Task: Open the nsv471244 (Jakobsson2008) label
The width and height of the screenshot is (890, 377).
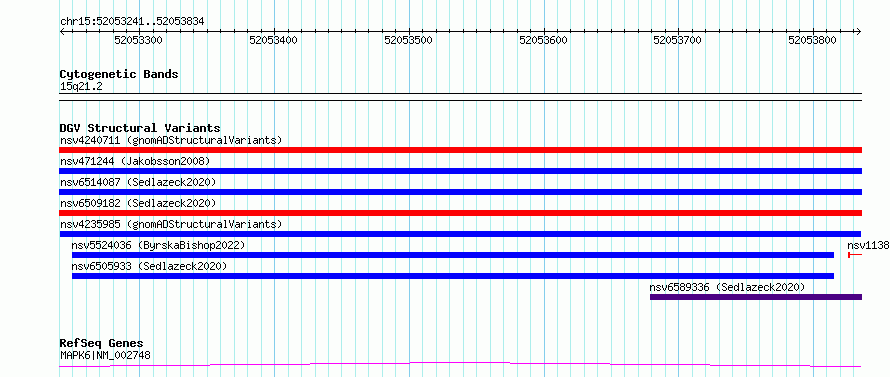Action: (x=135, y=161)
